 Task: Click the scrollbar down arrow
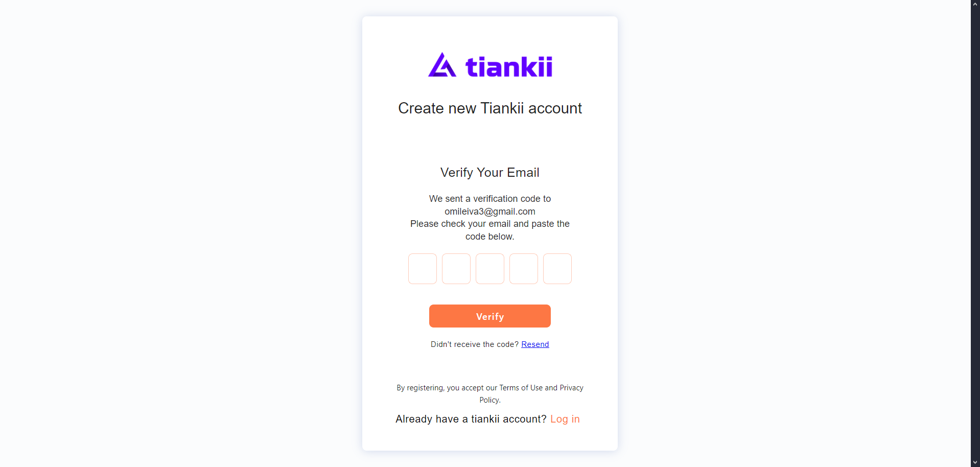coord(975,463)
